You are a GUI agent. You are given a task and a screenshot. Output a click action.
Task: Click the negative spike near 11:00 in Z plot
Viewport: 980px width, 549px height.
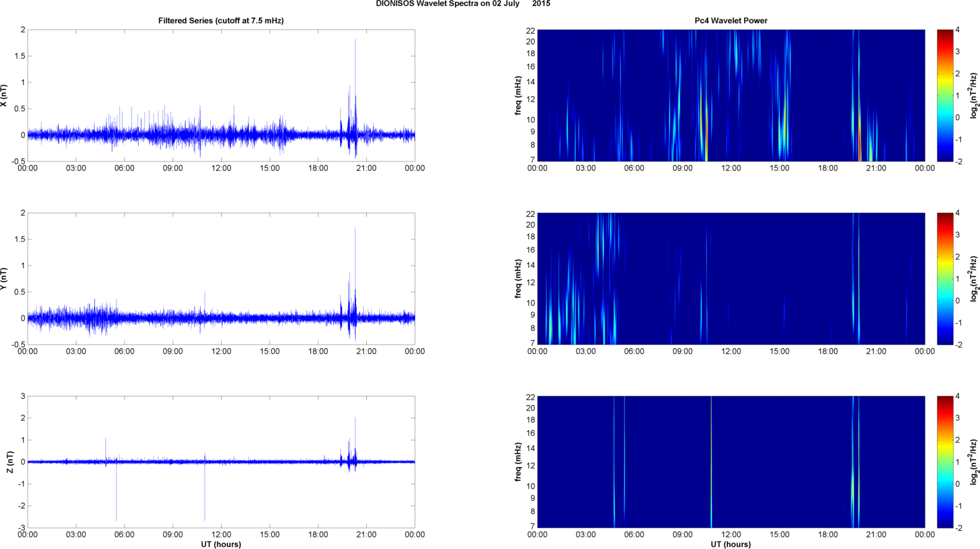pyautogui.click(x=205, y=491)
